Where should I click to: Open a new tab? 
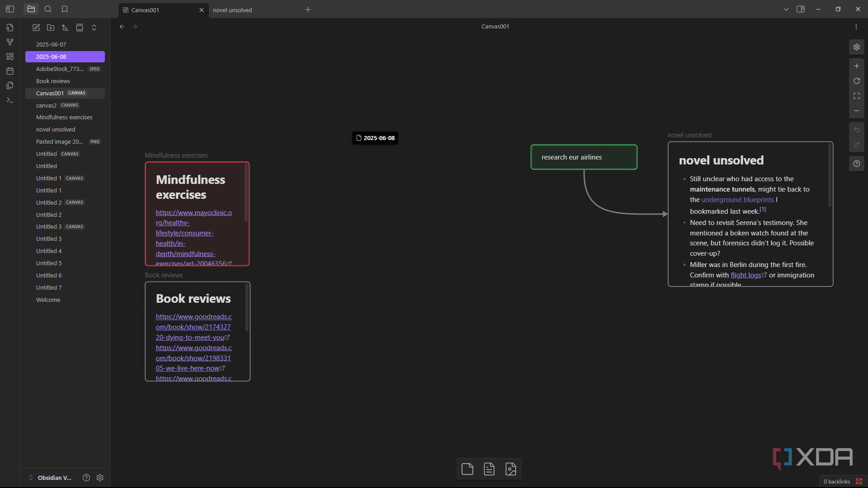[x=308, y=9]
